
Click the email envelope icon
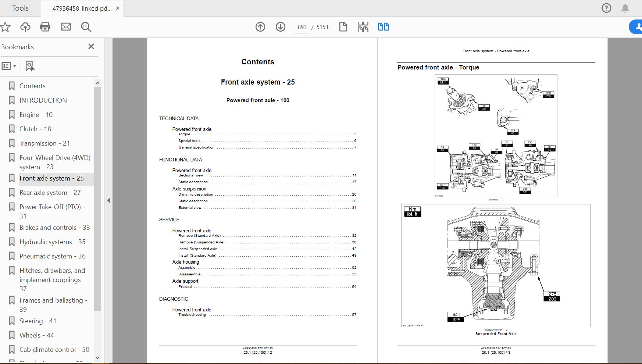(66, 27)
